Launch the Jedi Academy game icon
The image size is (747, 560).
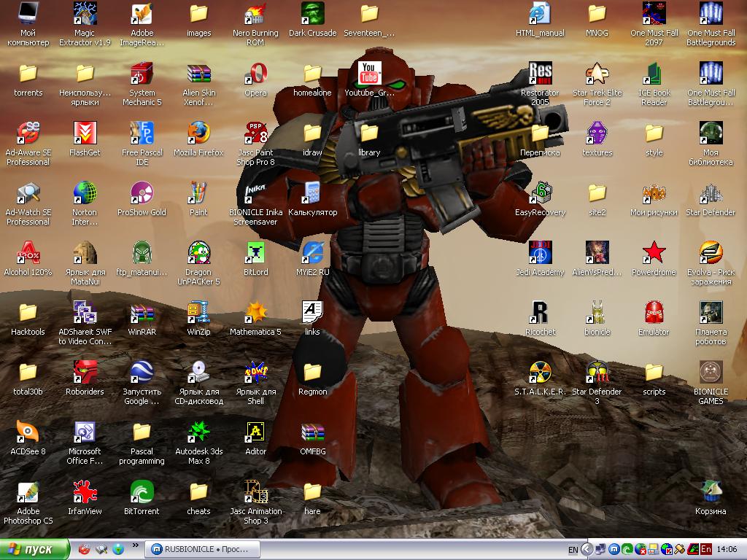click(x=541, y=252)
